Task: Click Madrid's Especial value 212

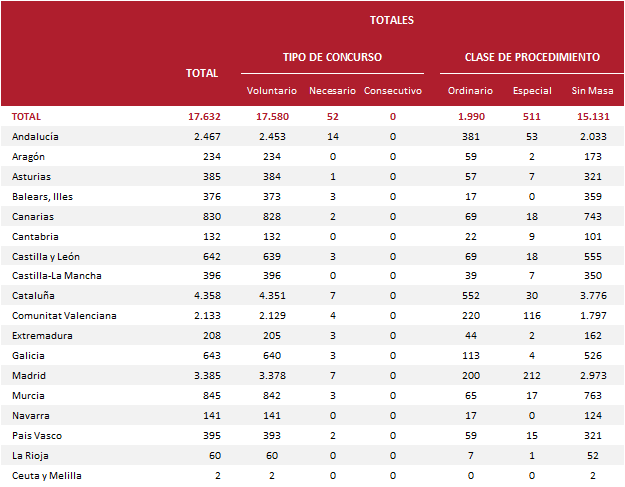Action: click(x=532, y=376)
